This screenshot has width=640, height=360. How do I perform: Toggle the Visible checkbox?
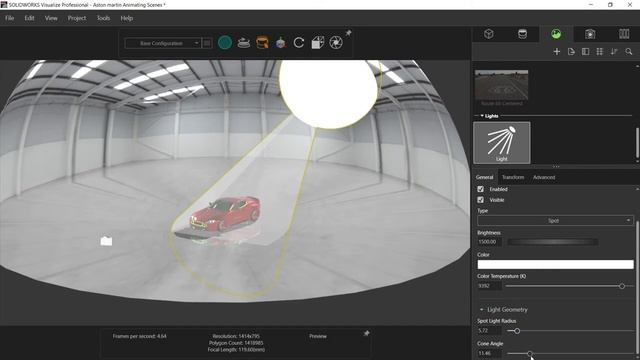click(480, 200)
